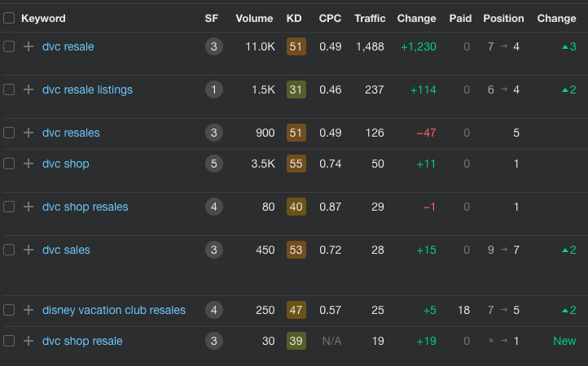The image size is (588, 366).
Task: Expand 'dvc shop' keyword with plus icon
Action: [29, 163]
